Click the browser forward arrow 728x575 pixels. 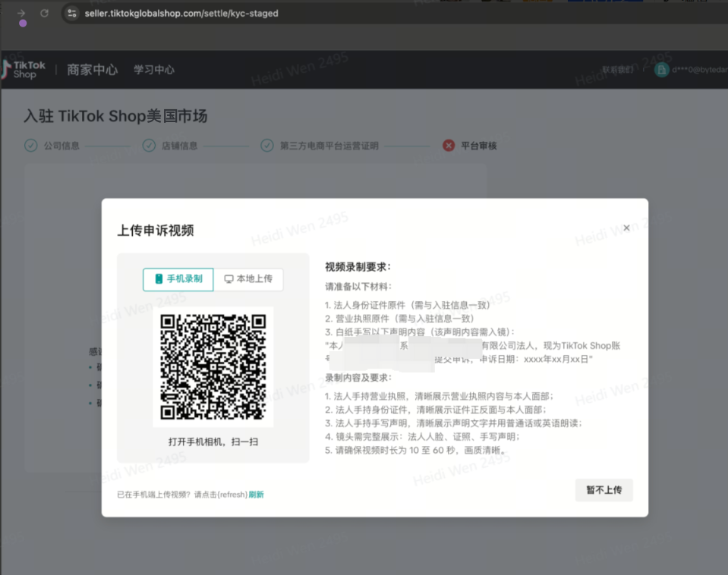[21, 13]
